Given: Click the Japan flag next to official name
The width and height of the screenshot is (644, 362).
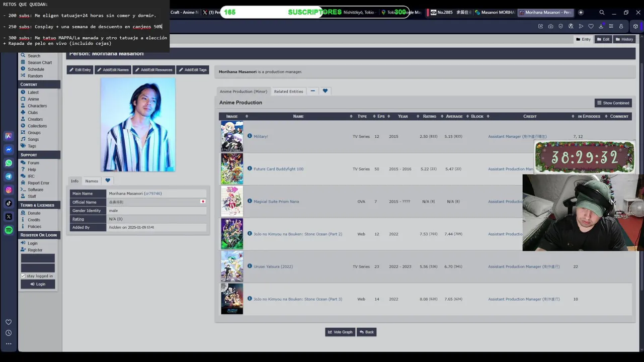Looking at the screenshot, I should (x=203, y=202).
